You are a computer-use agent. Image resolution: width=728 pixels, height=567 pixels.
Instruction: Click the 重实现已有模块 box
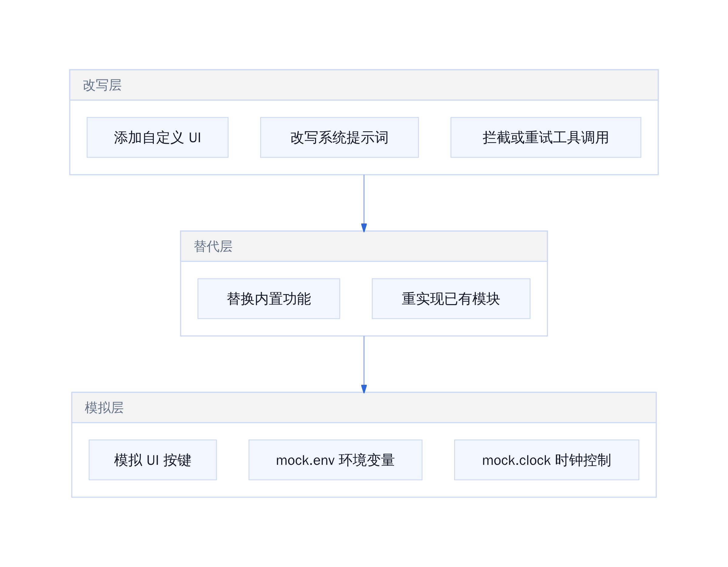coord(451,298)
